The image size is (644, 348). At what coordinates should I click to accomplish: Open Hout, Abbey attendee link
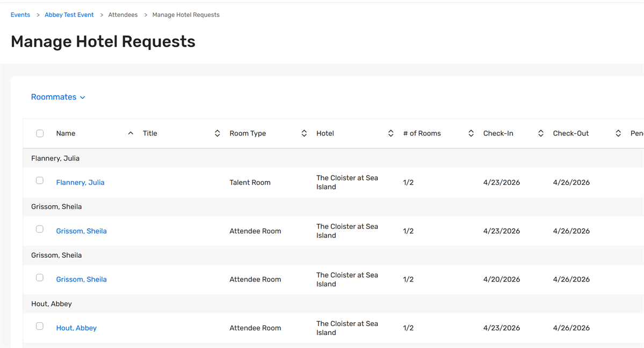click(76, 328)
